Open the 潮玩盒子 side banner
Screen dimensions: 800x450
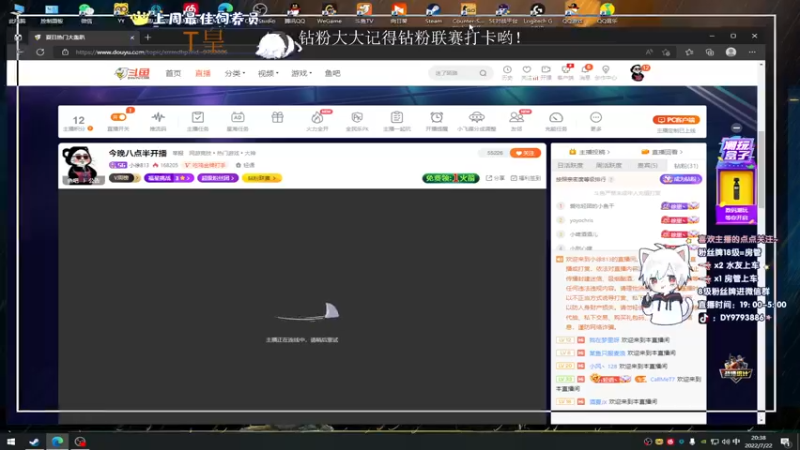735,181
